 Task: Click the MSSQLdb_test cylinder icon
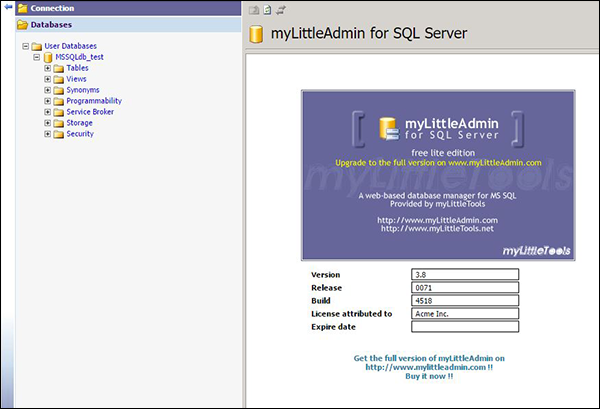pos(48,57)
